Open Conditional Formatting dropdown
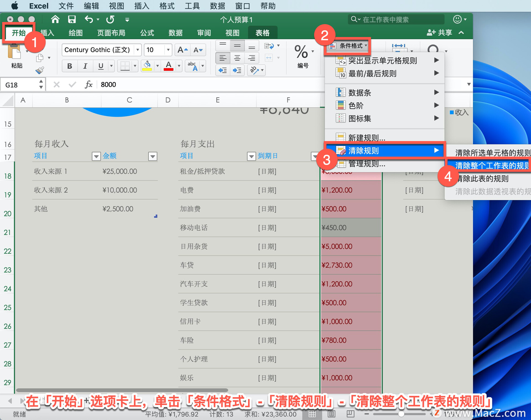 coord(348,46)
